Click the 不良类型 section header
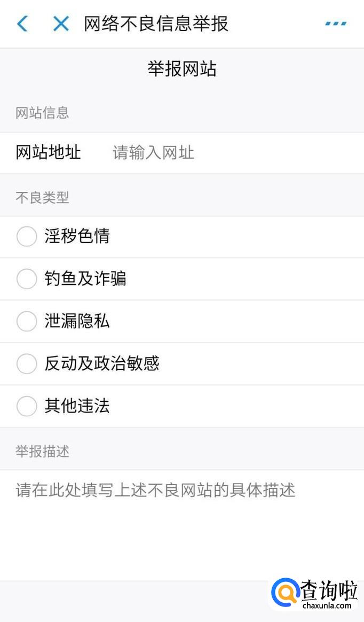 point(42,198)
